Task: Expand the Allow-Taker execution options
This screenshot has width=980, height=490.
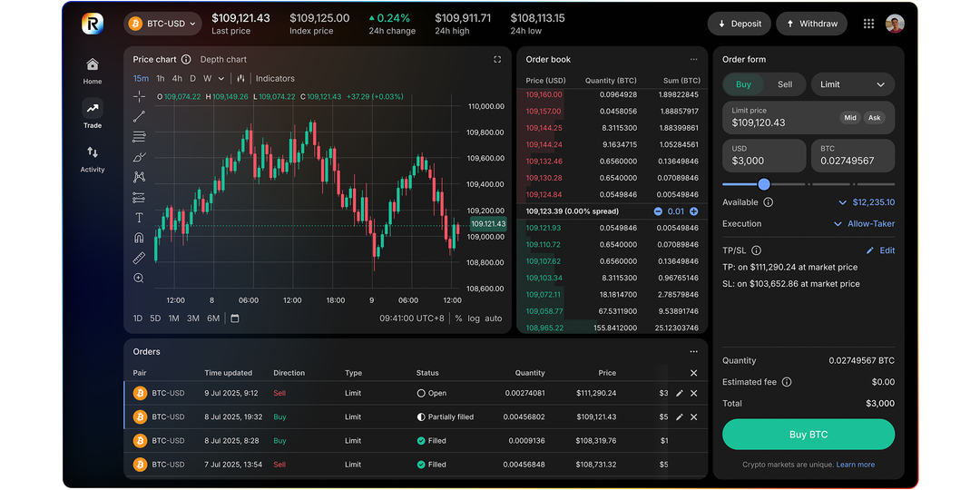Action: [x=864, y=224]
